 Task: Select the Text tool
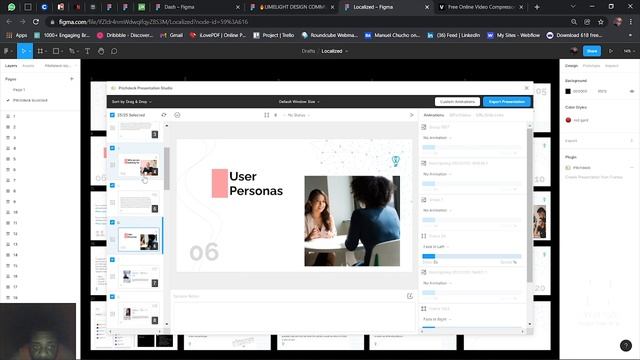tap(87, 51)
